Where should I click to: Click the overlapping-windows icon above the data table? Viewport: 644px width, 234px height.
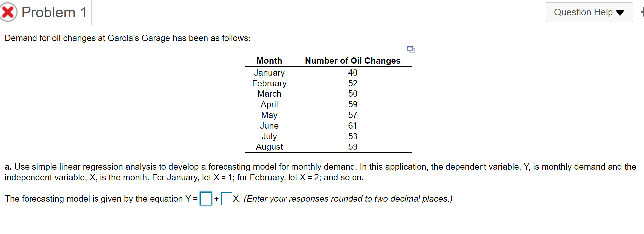point(410,49)
